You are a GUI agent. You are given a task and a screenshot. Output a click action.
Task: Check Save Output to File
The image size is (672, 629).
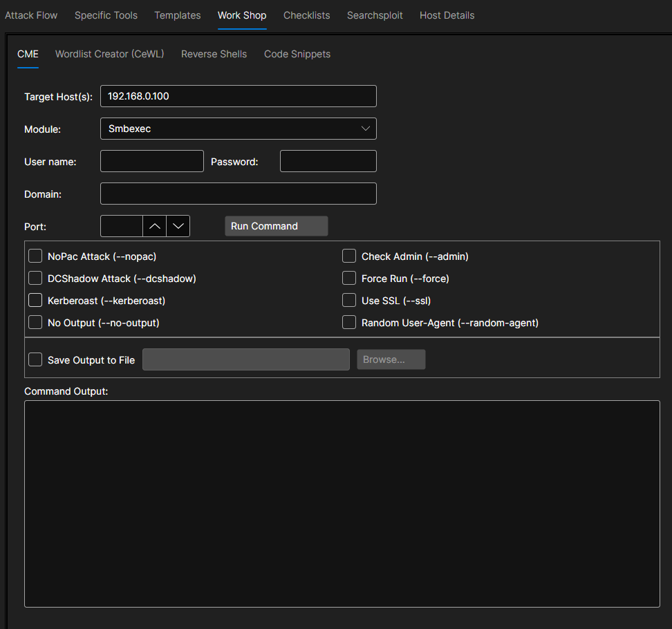(x=35, y=359)
